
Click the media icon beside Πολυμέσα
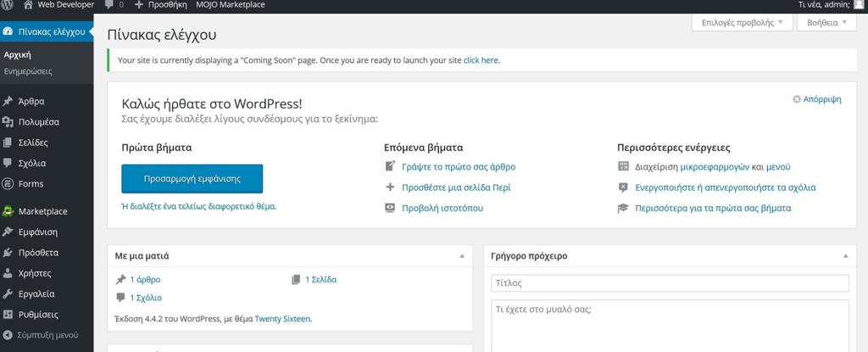(x=8, y=122)
